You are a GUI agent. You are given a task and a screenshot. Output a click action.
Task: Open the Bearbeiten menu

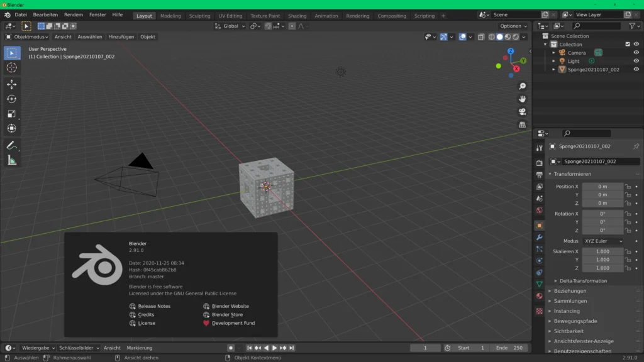click(x=45, y=15)
